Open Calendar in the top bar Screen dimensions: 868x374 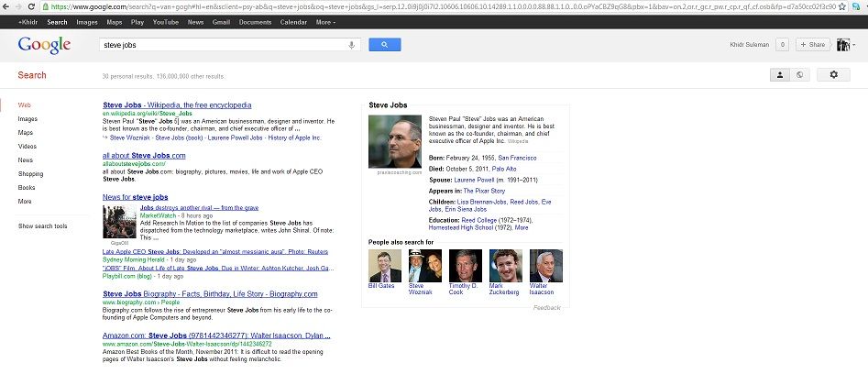click(293, 22)
